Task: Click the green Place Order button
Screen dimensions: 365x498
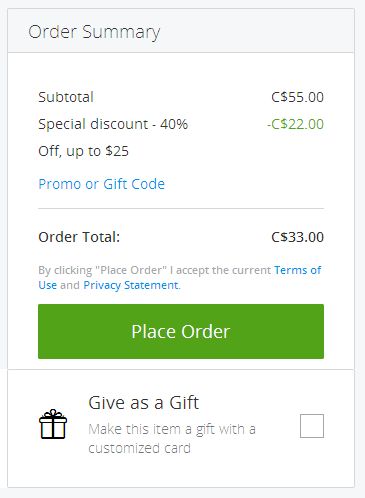Action: (181, 331)
